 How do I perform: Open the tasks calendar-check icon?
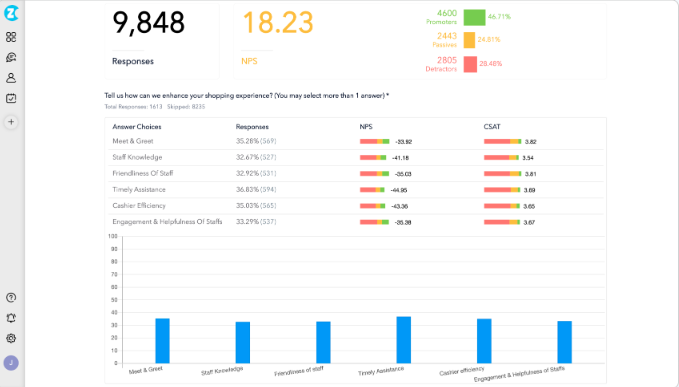[11, 98]
